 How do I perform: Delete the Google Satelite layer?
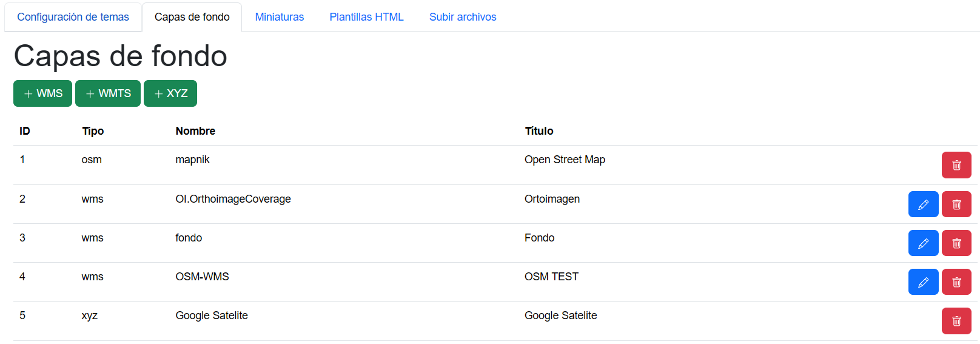point(956,321)
